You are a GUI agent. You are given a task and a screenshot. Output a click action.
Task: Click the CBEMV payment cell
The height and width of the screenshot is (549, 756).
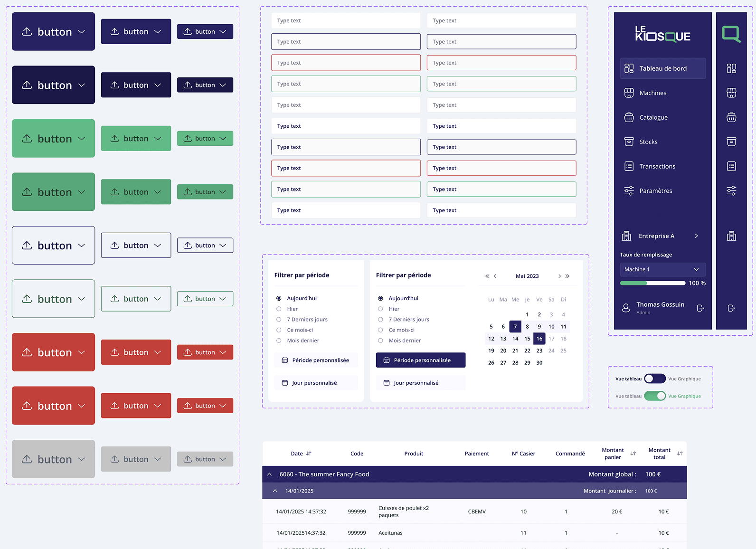(x=477, y=511)
